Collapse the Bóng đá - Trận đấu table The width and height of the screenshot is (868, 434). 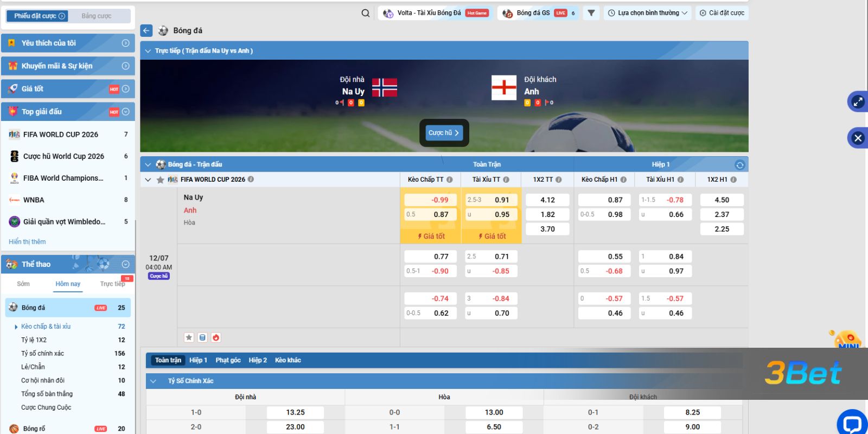148,164
